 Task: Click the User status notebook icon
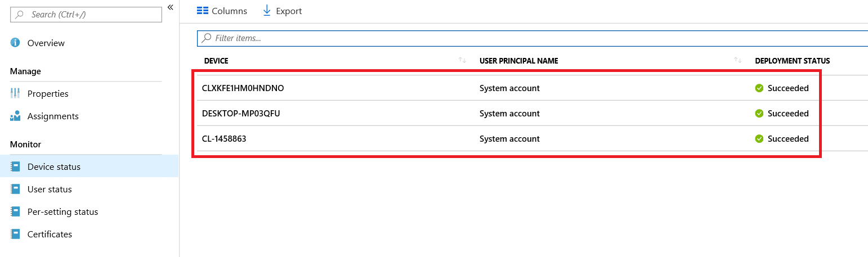click(x=16, y=189)
